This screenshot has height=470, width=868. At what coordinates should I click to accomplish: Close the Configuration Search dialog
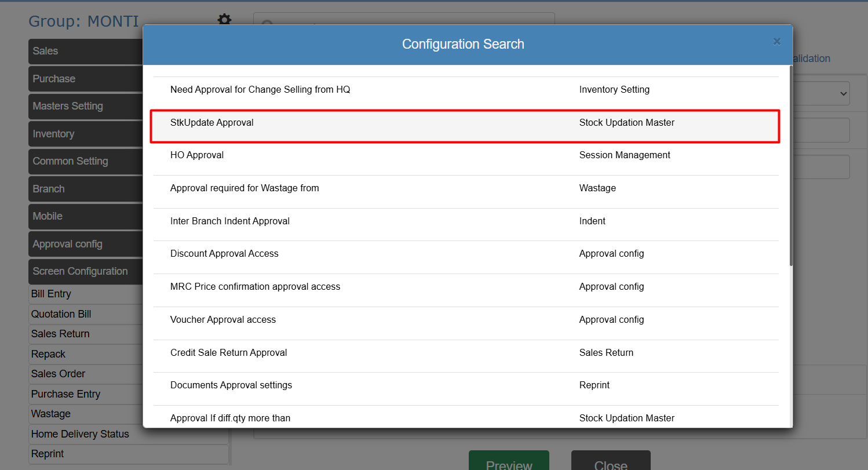click(777, 42)
